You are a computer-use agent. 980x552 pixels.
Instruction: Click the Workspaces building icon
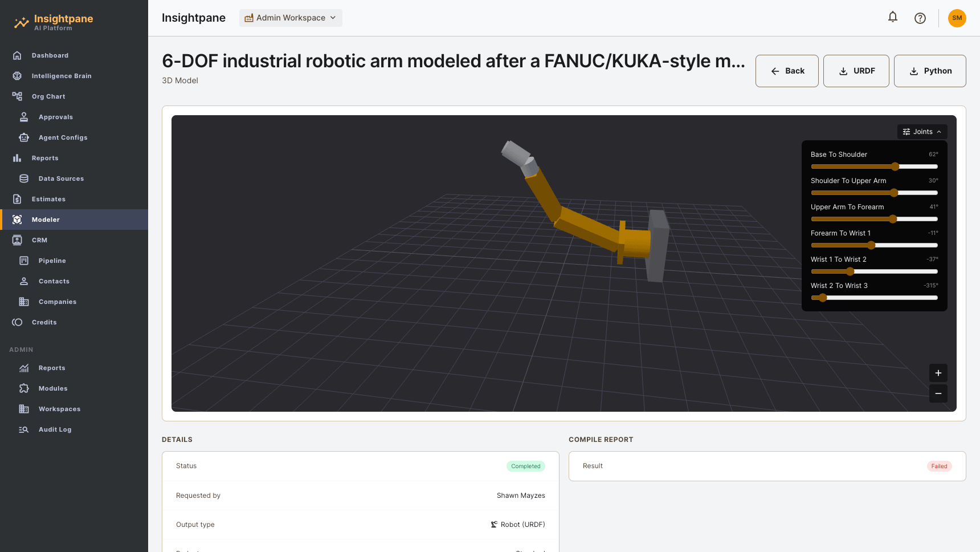click(x=24, y=409)
